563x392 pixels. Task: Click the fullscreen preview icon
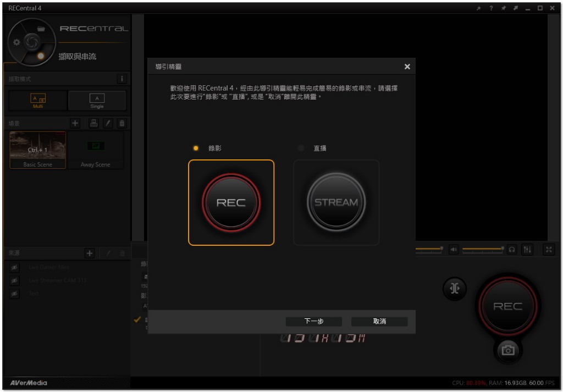(549, 250)
